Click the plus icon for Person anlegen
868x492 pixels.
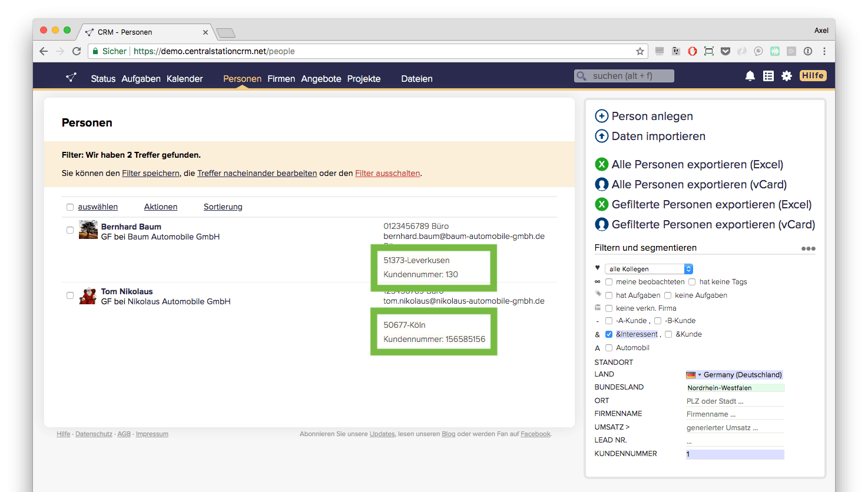tap(601, 116)
